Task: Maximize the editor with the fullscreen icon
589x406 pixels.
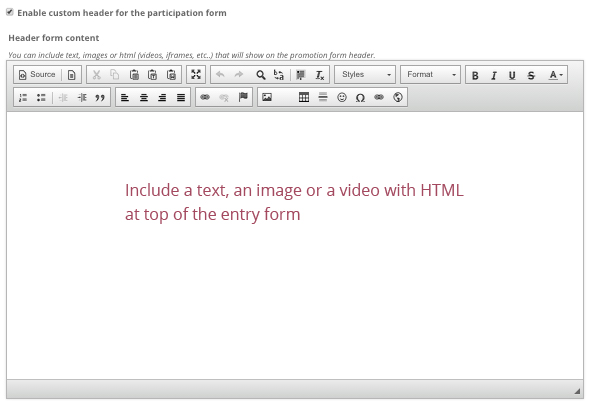Action: [196, 74]
